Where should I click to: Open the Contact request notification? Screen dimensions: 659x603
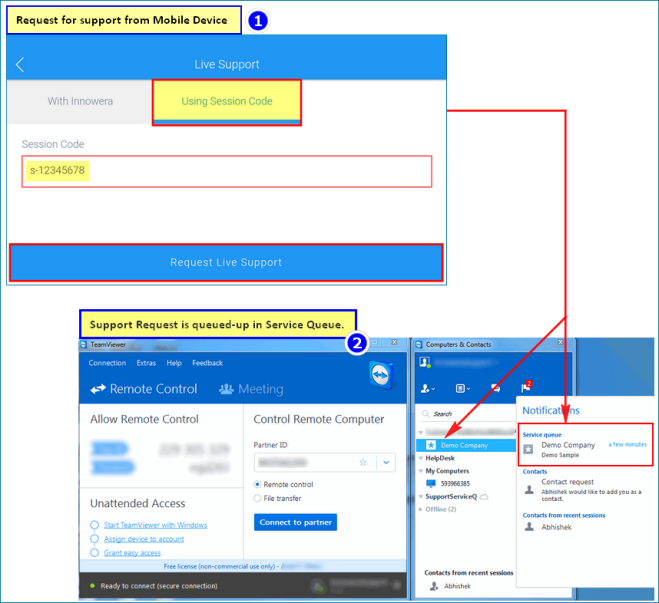(584, 490)
